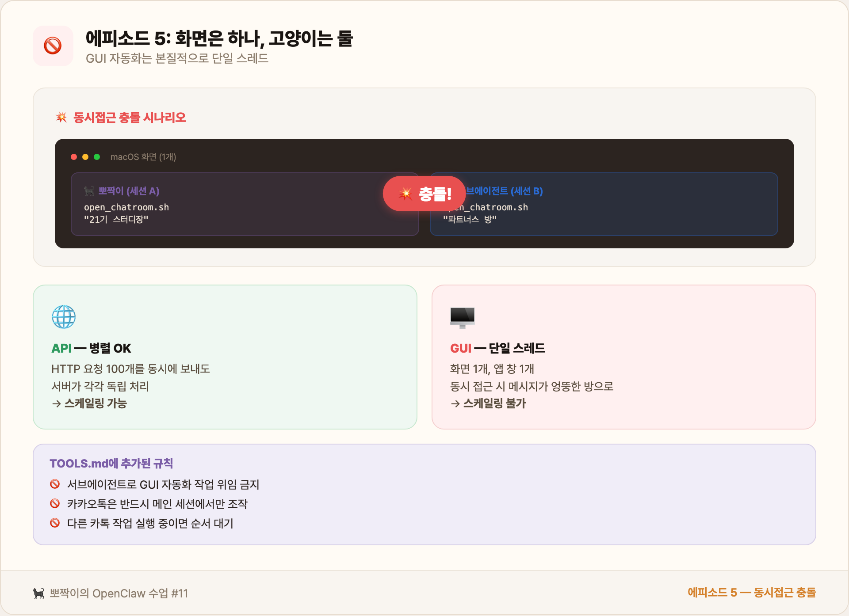The image size is (849, 616).
Task: Click the explosion icon inside the 충돌! badge
Action: 405,193
